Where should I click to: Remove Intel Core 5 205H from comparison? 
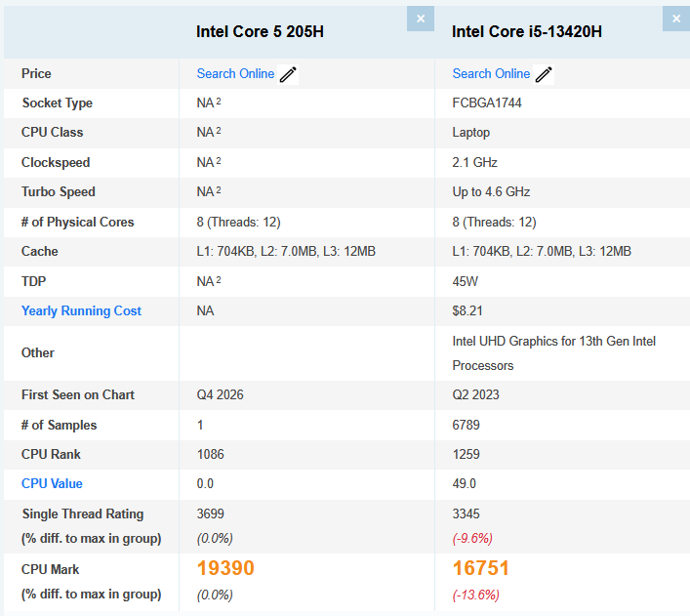click(x=421, y=19)
